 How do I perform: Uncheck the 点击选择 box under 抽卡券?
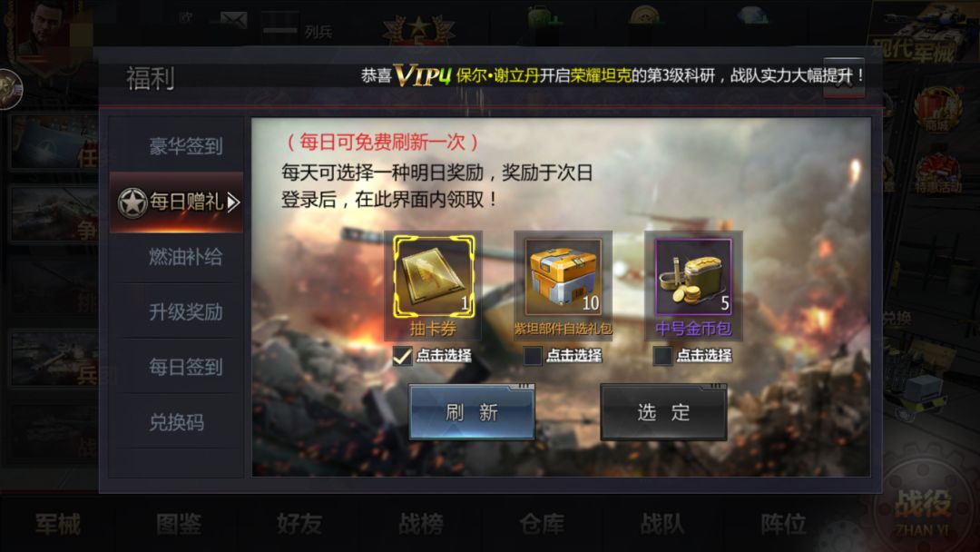pyautogui.click(x=403, y=356)
